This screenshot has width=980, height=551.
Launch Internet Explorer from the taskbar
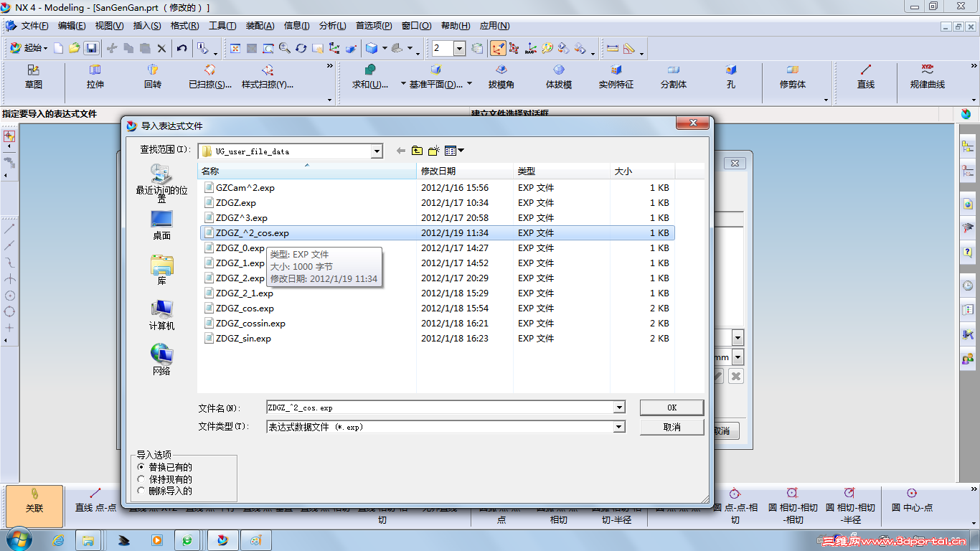(59, 540)
